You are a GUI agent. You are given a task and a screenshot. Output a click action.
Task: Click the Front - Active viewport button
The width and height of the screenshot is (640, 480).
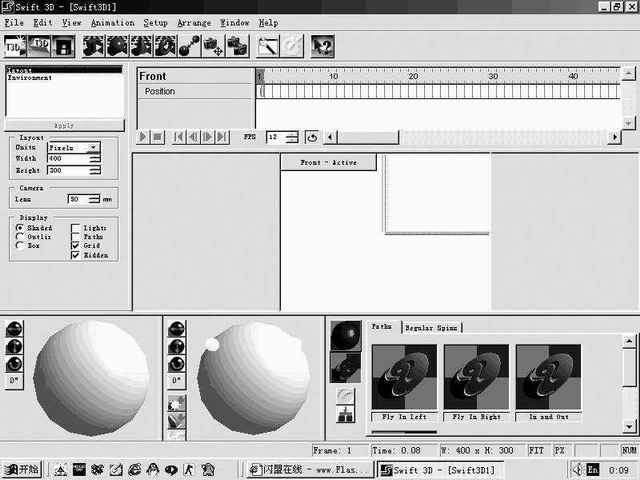(328, 162)
